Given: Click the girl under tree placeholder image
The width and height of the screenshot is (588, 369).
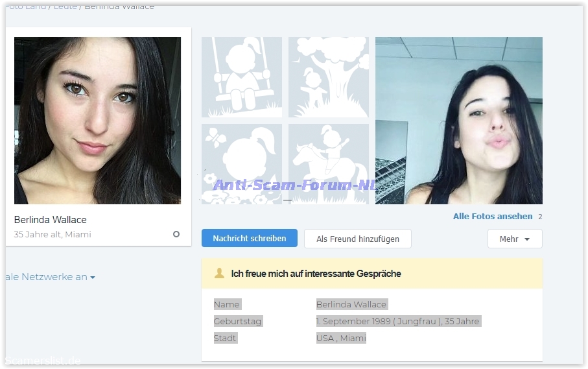Looking at the screenshot, I should (x=328, y=77).
